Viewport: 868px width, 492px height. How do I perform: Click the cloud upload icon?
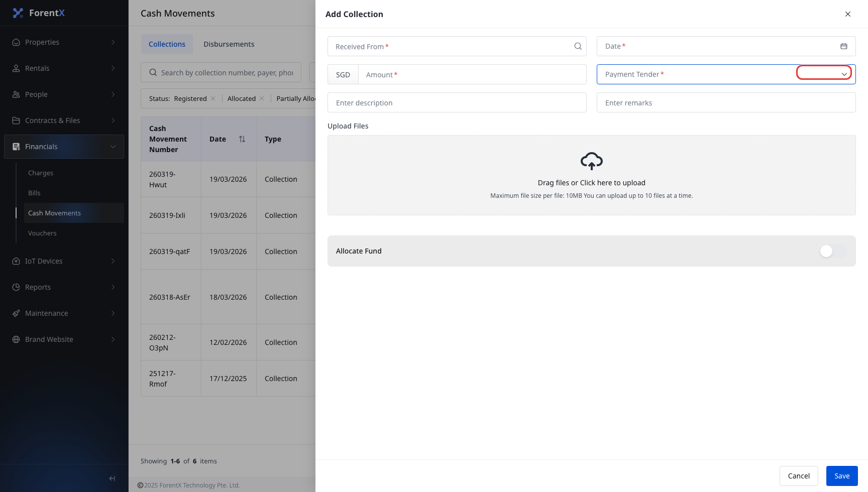point(592,161)
